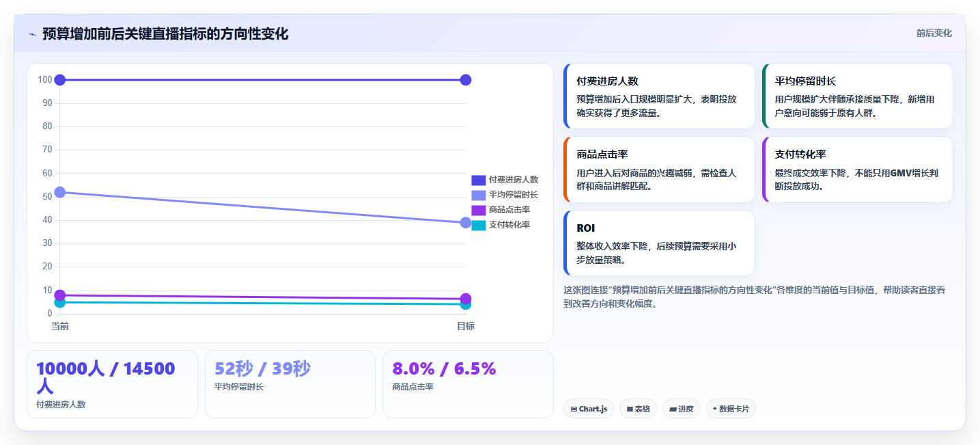Select the 付费进房人数 data point at 目标
This screenshot has height=445, width=980.
coord(466,80)
